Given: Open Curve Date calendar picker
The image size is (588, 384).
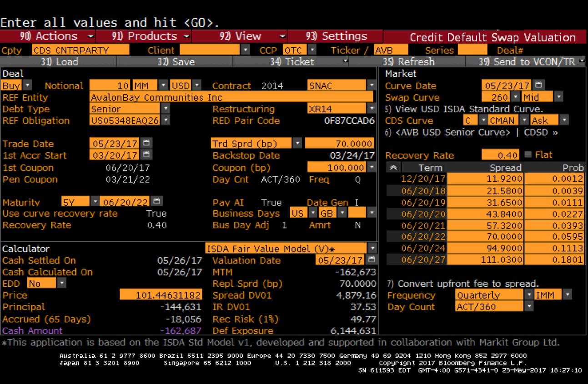Looking at the screenshot, I should (x=538, y=85).
